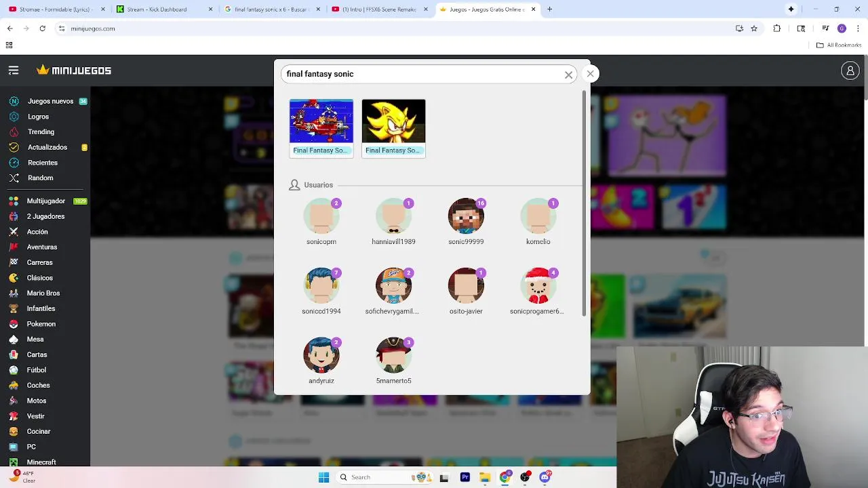Click the Aventuras flag icon
The image size is (868, 488).
14,247
